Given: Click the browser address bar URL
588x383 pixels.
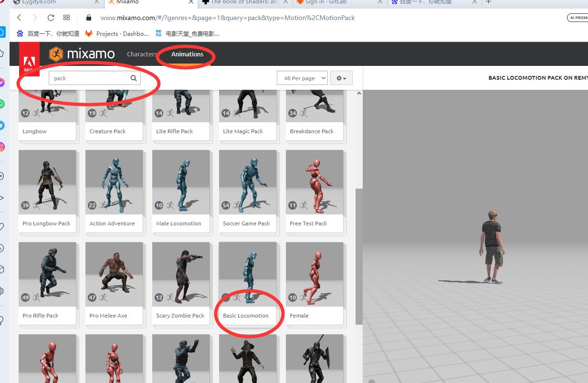Looking at the screenshot, I should [228, 18].
